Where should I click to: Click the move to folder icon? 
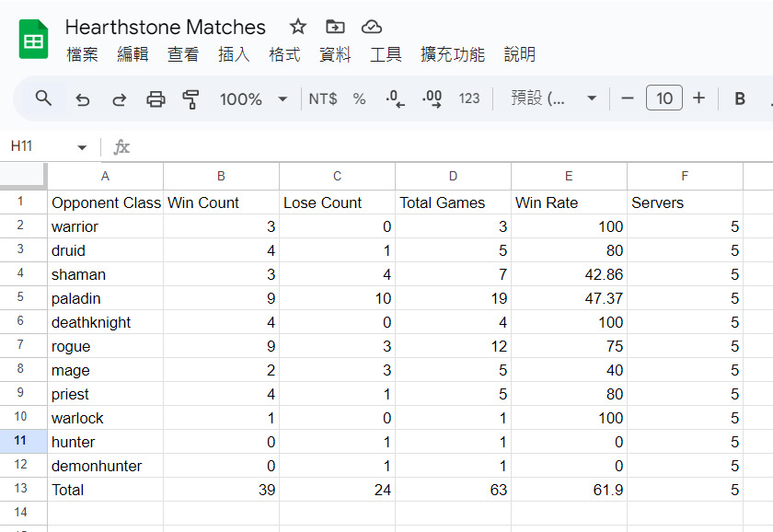(335, 27)
